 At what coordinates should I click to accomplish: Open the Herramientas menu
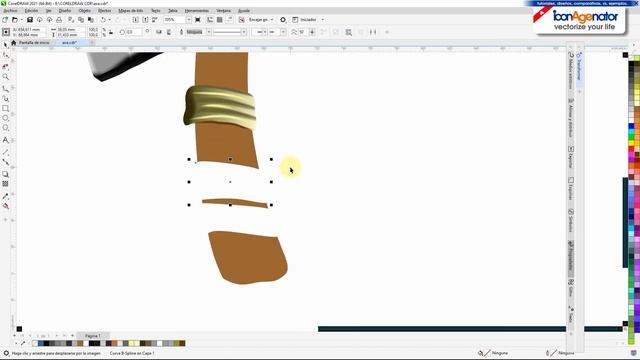click(197, 11)
